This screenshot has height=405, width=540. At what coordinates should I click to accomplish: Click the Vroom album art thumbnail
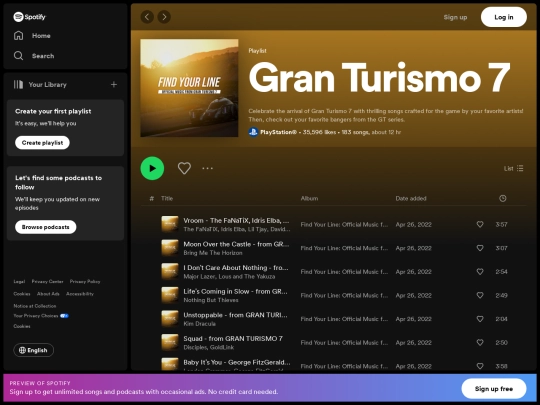click(170, 224)
